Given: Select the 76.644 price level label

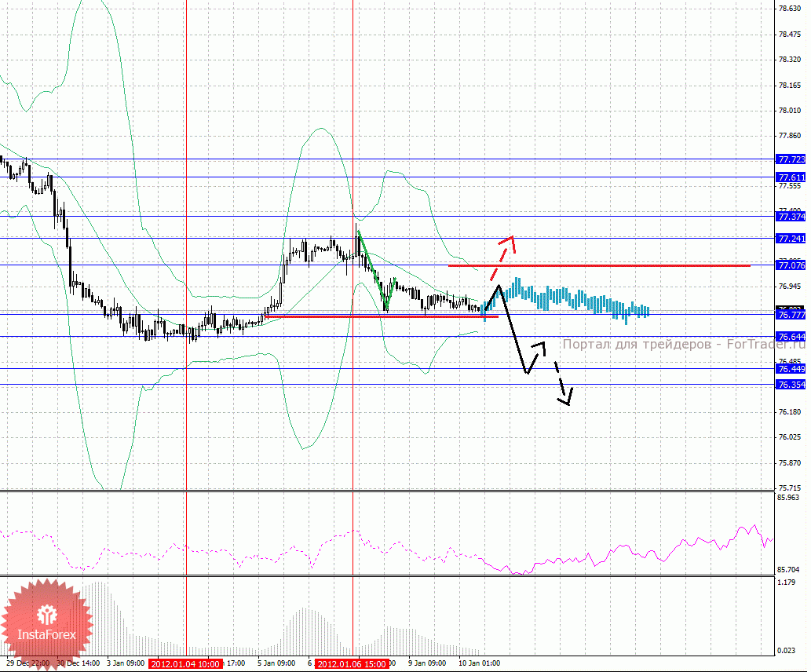Looking at the screenshot, I should pos(791,337).
